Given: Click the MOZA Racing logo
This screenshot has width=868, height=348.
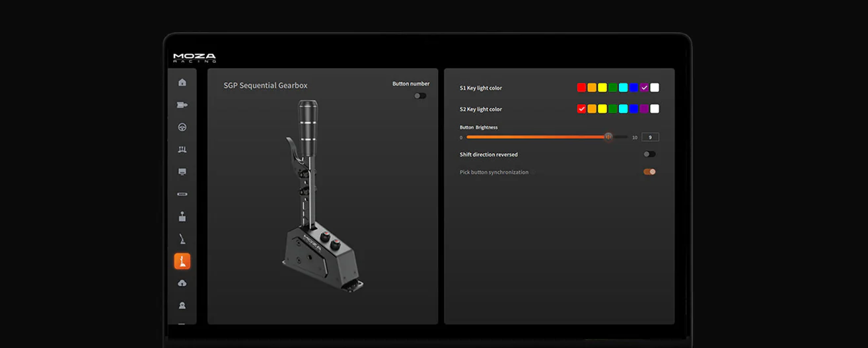Looking at the screenshot, I should [x=194, y=57].
